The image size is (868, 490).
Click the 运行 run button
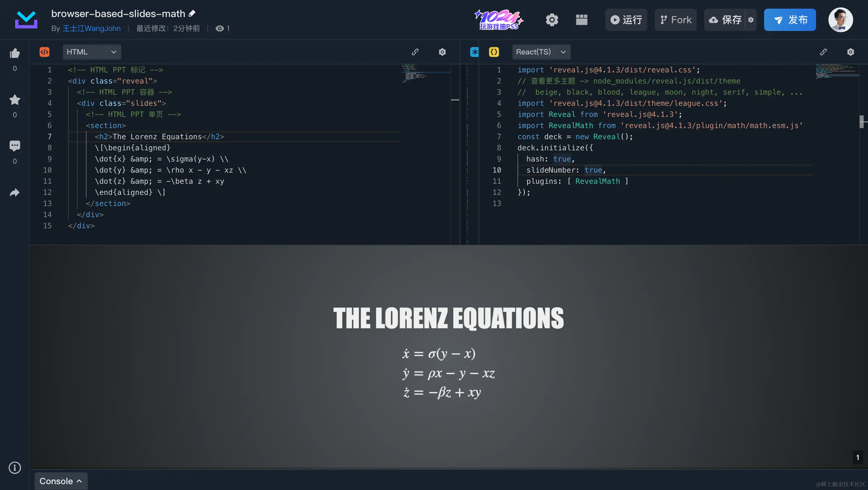[x=626, y=20]
